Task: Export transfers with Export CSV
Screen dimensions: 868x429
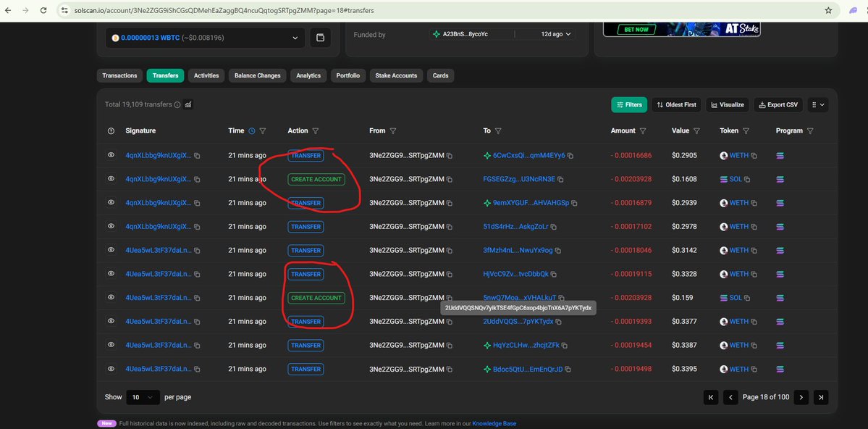Action: tap(778, 105)
